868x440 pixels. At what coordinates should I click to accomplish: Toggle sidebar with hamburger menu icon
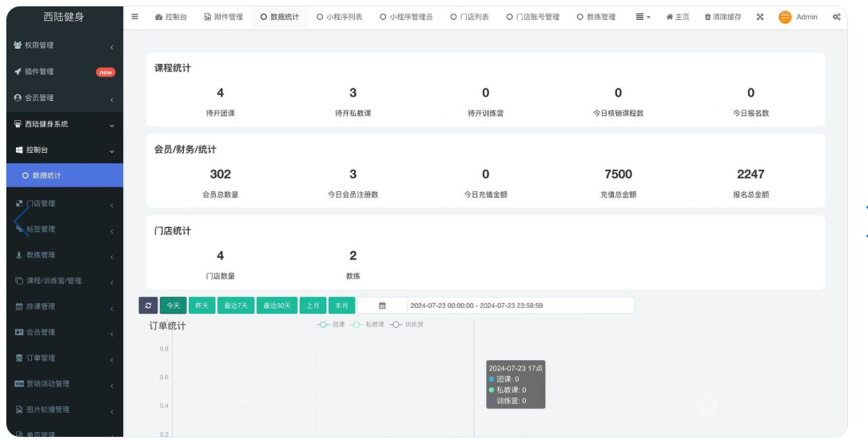point(134,17)
